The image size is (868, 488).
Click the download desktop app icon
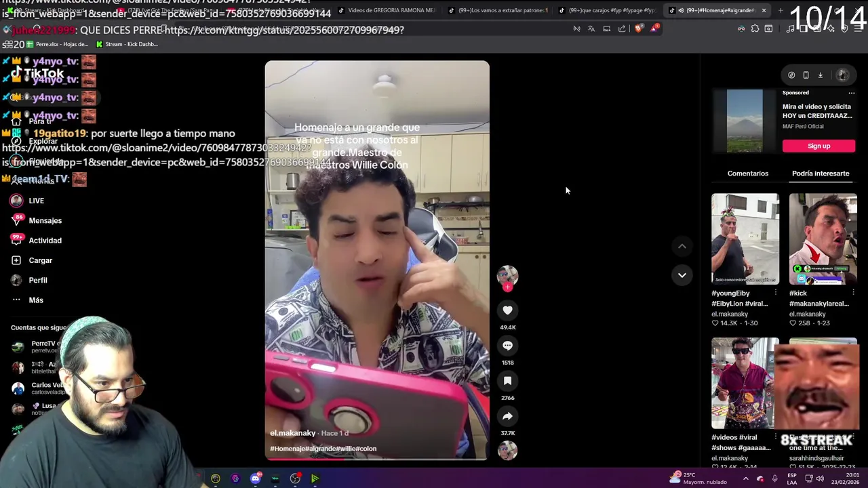tap(820, 75)
